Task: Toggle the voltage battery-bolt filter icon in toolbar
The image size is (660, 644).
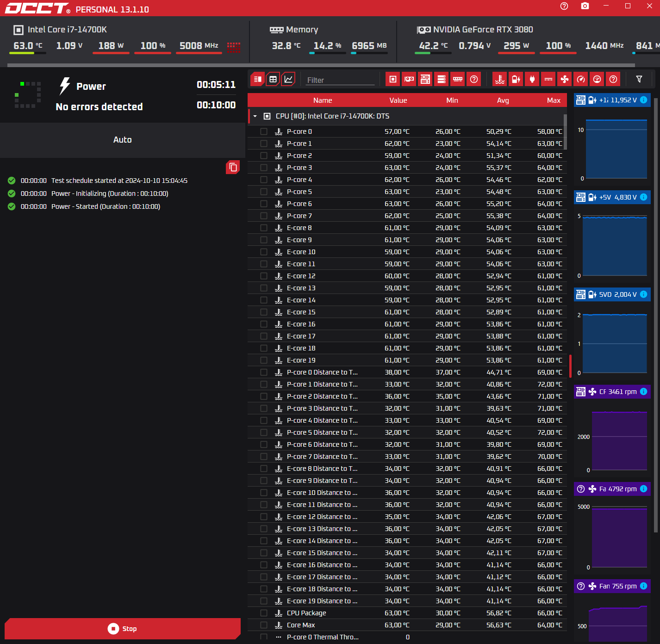Action: tap(516, 79)
